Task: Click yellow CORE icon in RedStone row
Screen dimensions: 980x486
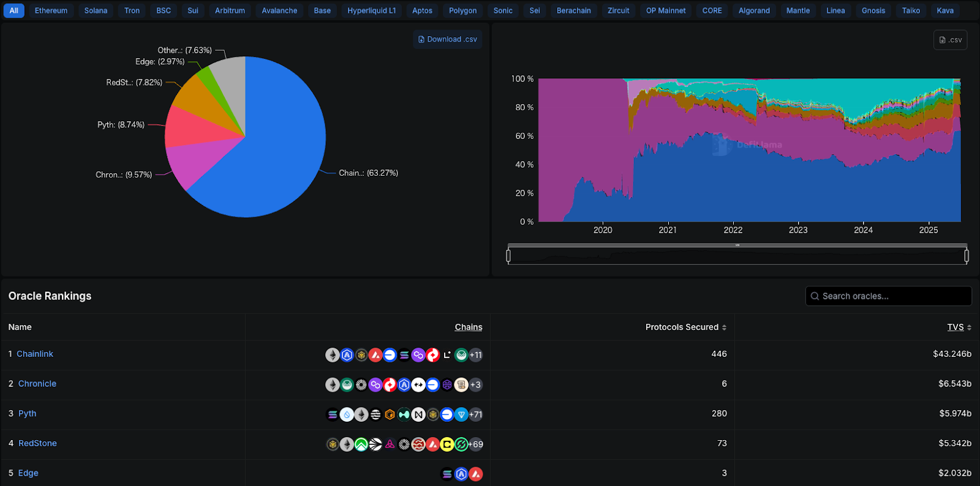Action: point(447,444)
